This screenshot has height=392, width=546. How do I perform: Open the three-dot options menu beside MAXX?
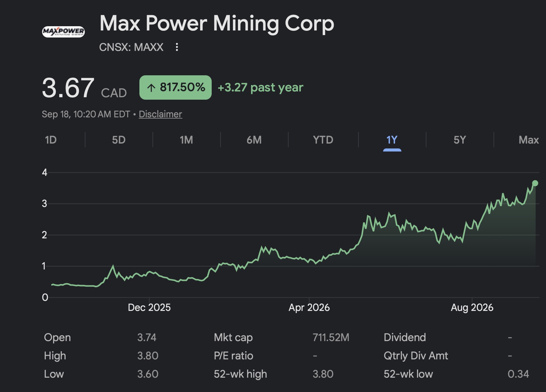[177, 47]
